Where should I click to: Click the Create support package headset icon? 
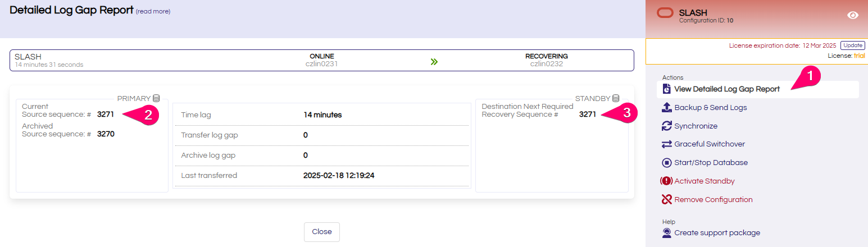667,233
